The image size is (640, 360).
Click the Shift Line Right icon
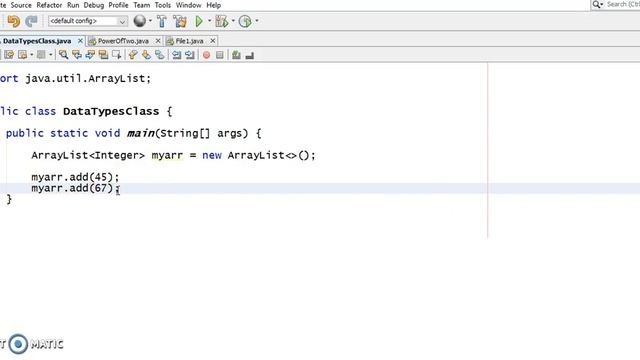pyautogui.click(x=190, y=55)
